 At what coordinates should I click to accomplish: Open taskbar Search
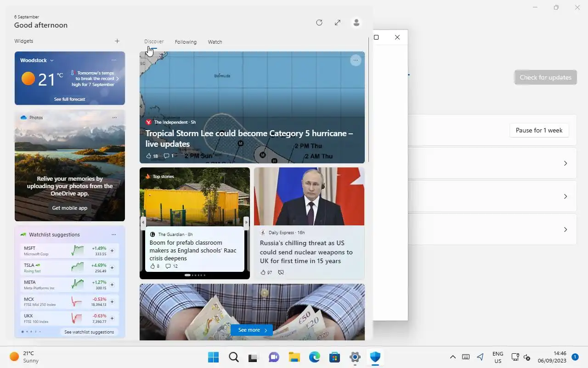pos(233,357)
